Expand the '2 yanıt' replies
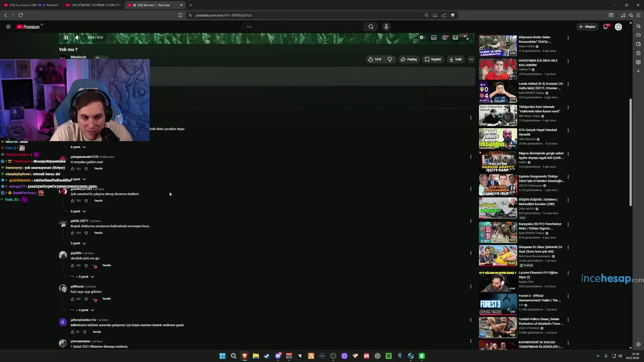This screenshot has width=644, height=362. click(78, 243)
